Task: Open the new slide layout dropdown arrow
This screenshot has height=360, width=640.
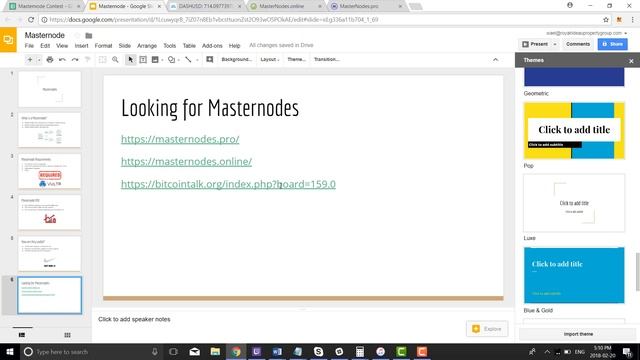Action: pos(39,60)
